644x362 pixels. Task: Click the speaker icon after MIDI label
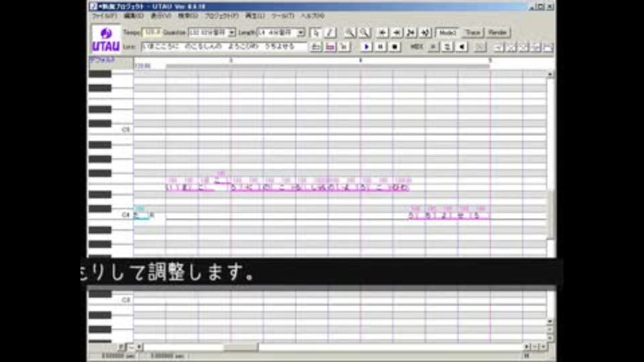click(462, 47)
